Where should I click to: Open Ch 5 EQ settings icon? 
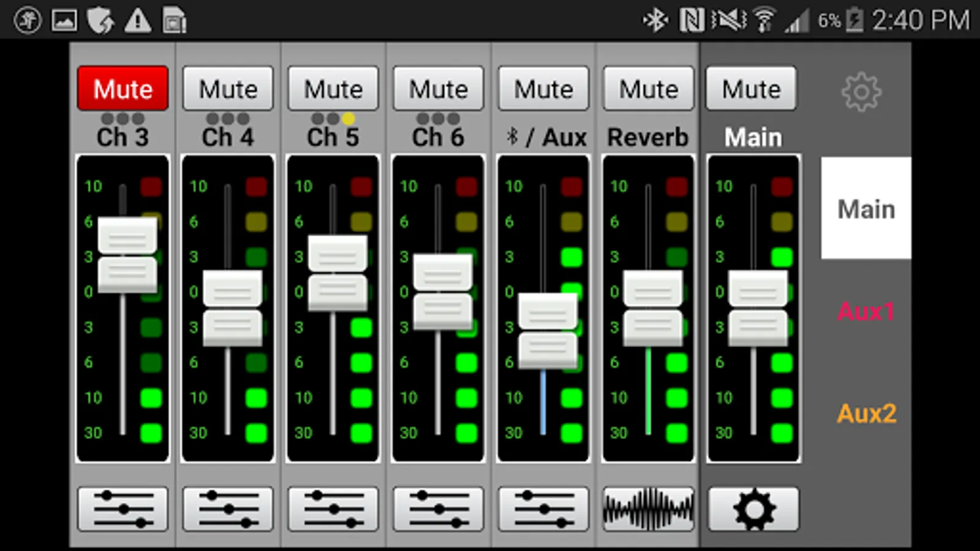click(333, 509)
